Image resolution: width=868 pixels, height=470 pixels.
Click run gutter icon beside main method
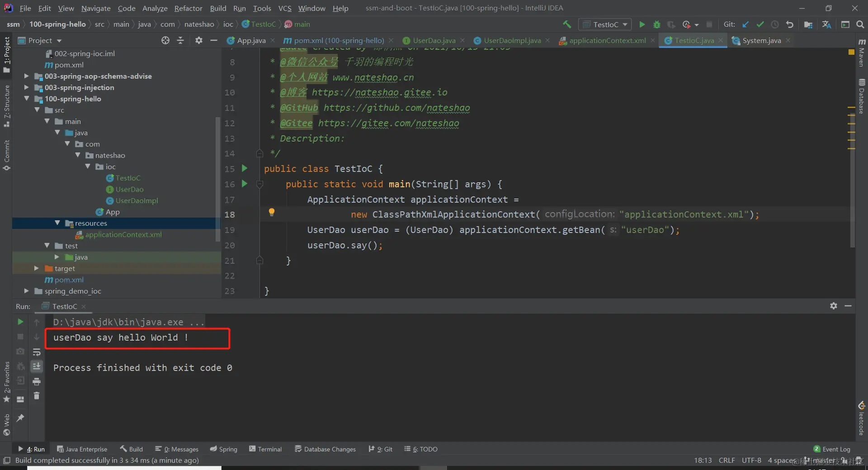[245, 184]
